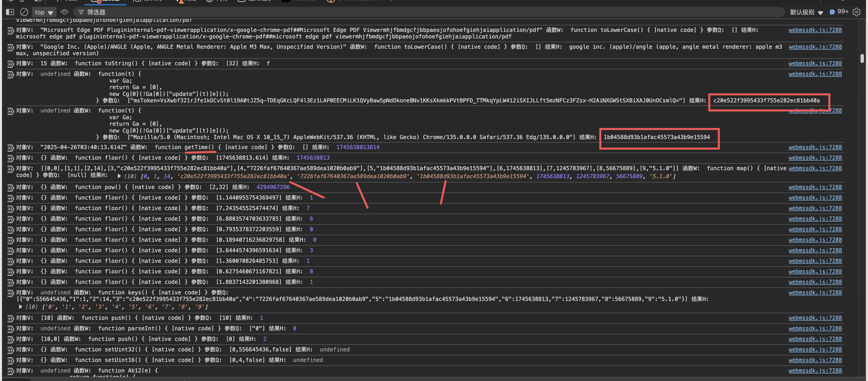Click the result value 1745638813614

pyautogui.click(x=358, y=147)
